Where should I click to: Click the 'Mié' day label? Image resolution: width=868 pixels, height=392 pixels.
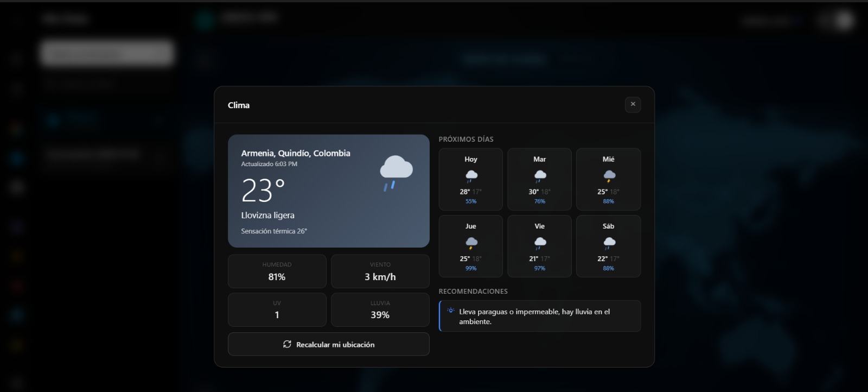609,159
